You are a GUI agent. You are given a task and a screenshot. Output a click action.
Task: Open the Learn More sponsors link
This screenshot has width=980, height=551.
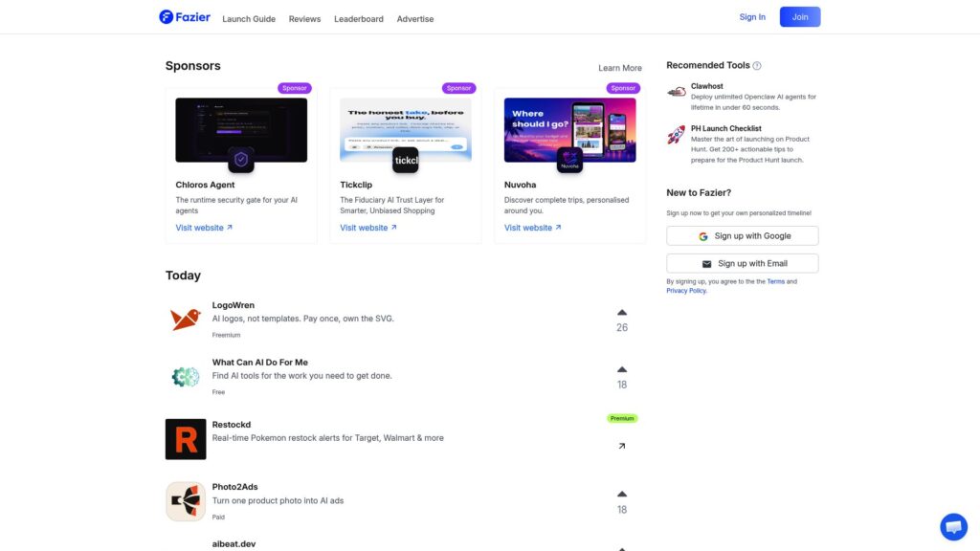point(620,68)
